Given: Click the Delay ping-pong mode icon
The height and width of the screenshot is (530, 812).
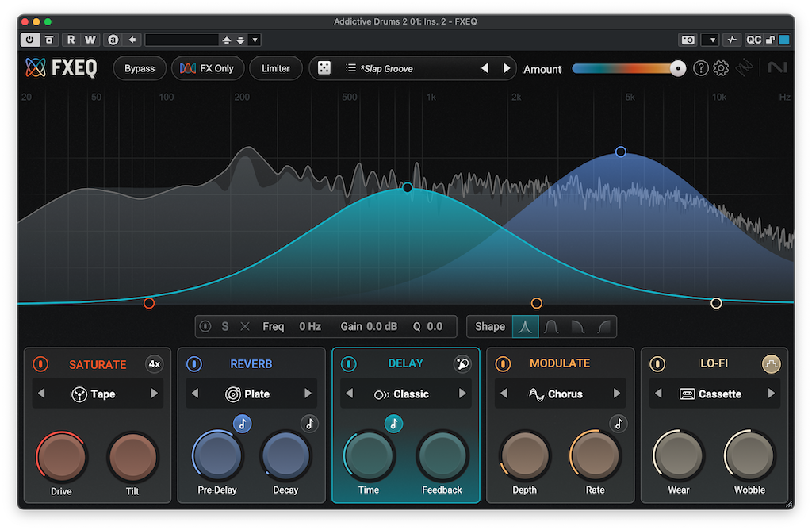Looking at the screenshot, I should [462, 363].
